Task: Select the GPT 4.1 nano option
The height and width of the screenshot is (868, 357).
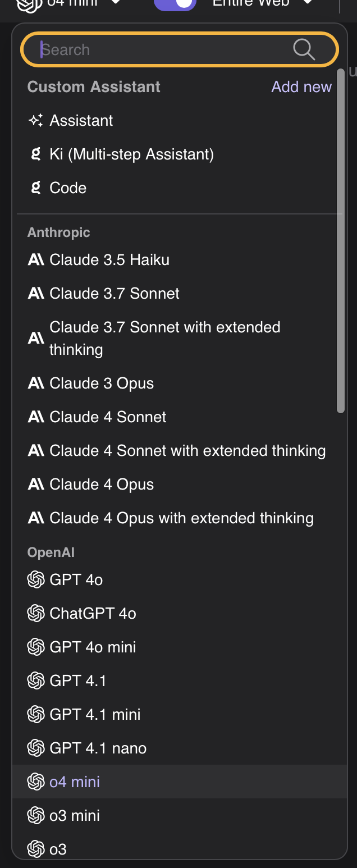Action: (x=98, y=748)
